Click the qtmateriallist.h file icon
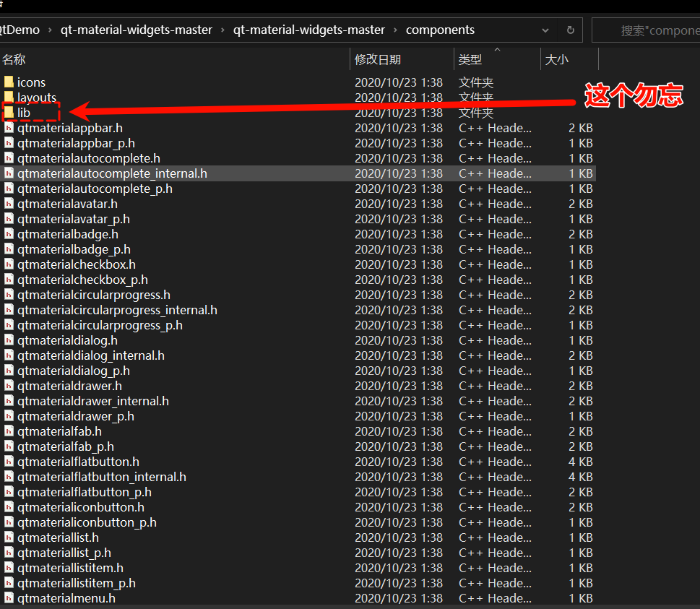The image size is (700, 609). pyautogui.click(x=9, y=538)
